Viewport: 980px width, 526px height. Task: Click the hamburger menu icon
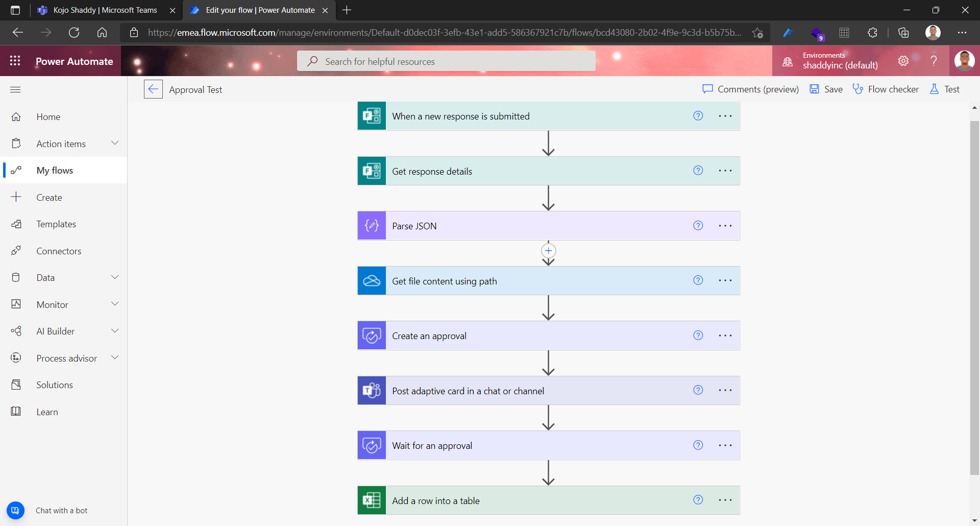pos(15,89)
